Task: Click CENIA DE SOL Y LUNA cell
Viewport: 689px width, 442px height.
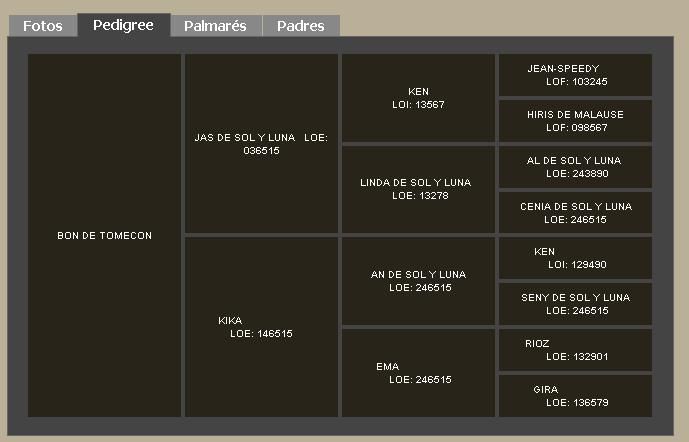Action: coord(575,213)
